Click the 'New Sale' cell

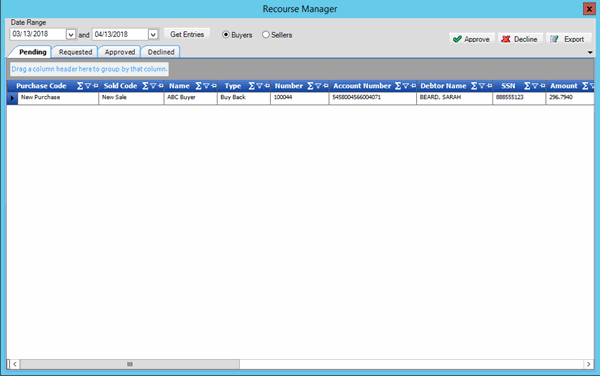131,98
